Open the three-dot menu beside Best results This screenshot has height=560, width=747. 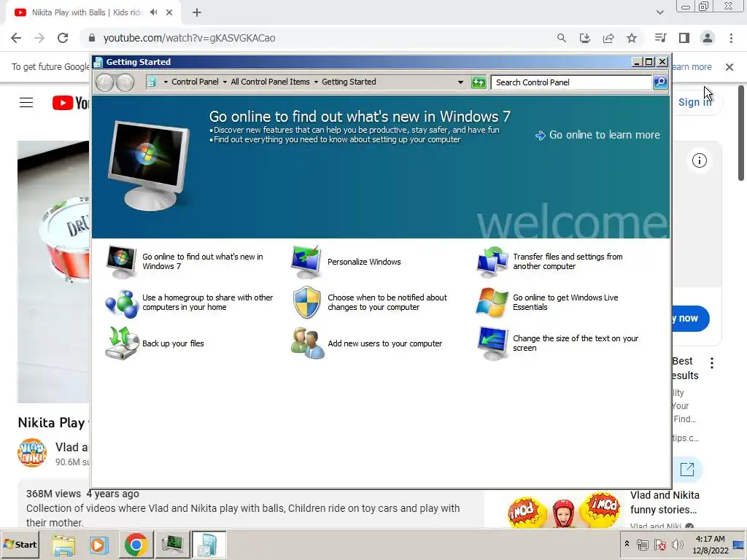712,363
